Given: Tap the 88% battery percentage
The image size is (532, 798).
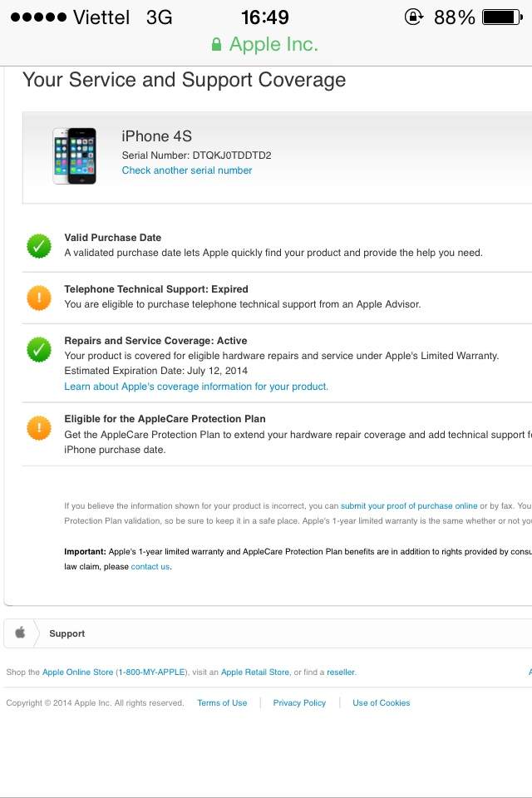Looking at the screenshot, I should 454,17.
